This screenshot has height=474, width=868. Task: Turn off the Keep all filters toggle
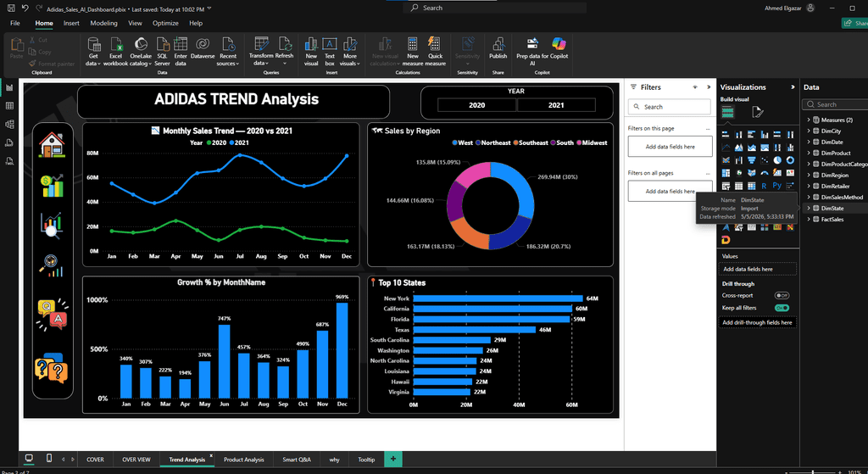[782, 308]
